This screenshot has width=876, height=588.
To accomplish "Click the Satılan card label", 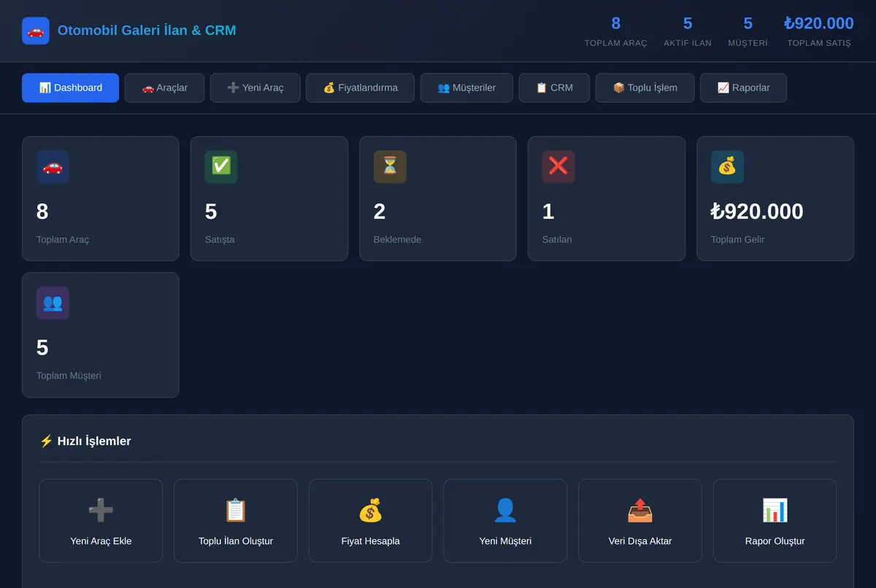I will 557,239.
